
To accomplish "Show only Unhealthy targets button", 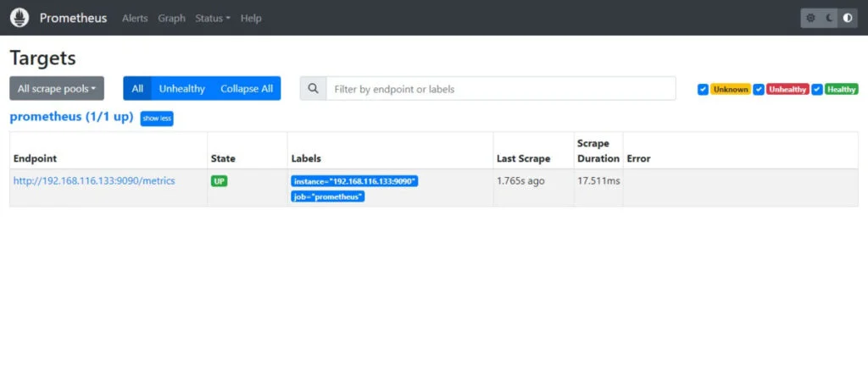I will [x=182, y=89].
